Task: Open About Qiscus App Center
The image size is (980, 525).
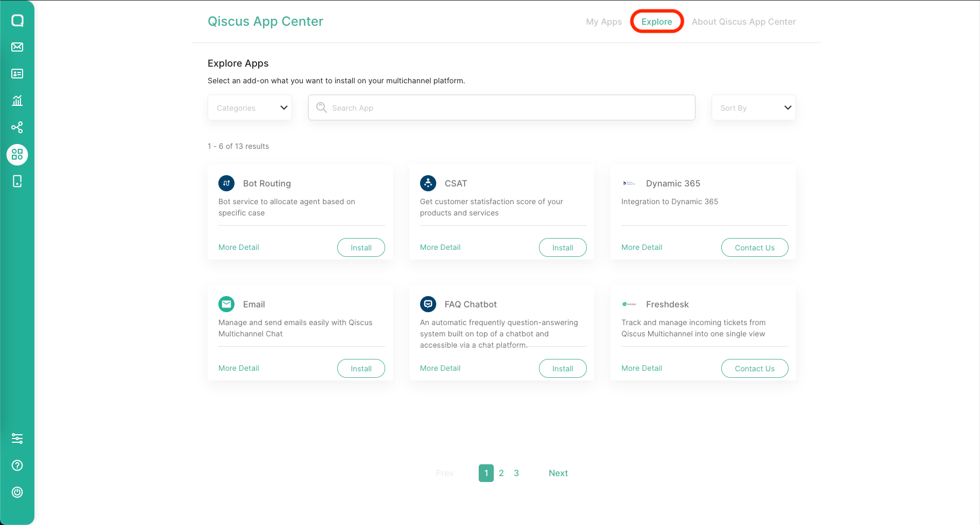Action: pyautogui.click(x=744, y=21)
